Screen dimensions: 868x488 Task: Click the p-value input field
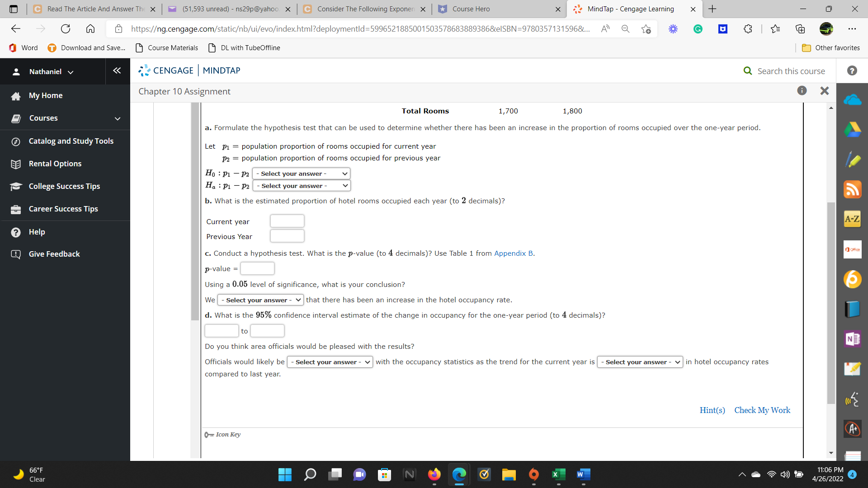click(x=257, y=268)
